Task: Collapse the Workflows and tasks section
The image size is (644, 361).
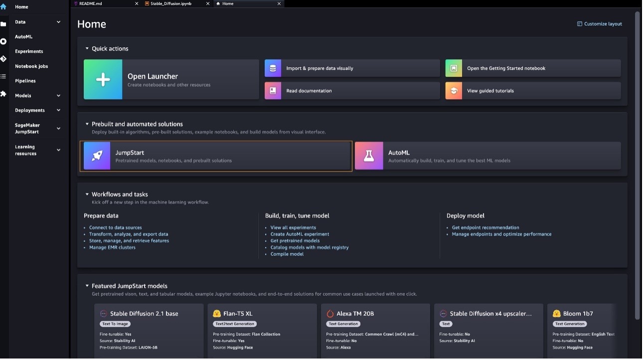Action: [x=87, y=194]
